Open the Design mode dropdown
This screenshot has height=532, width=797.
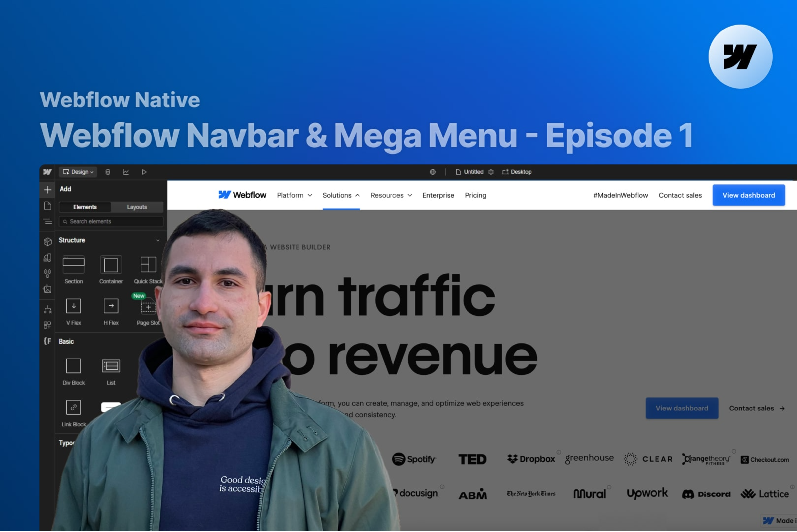click(x=78, y=172)
